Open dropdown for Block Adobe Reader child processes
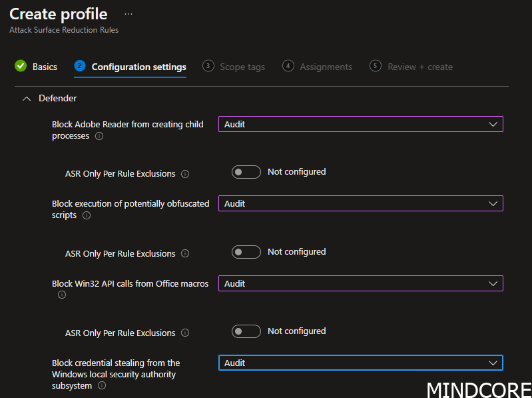Image resolution: width=532 pixels, height=398 pixels. point(361,124)
